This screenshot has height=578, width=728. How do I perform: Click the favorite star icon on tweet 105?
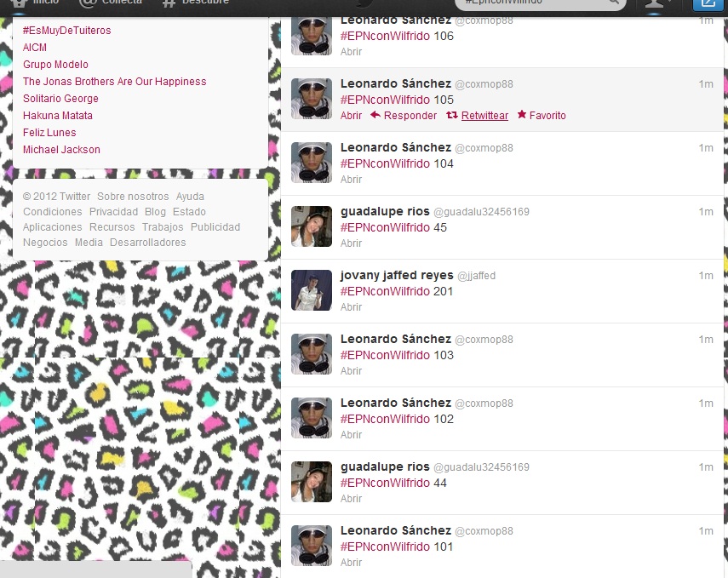point(522,114)
